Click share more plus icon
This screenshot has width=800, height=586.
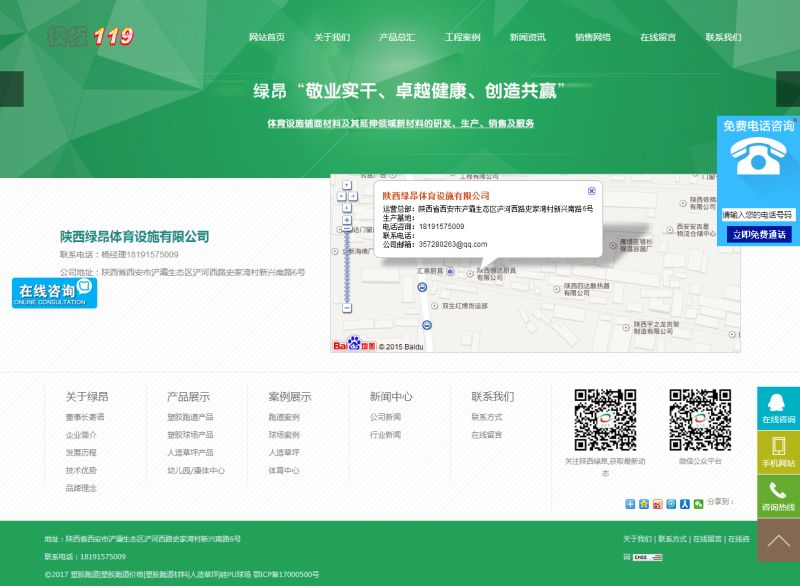(630, 504)
